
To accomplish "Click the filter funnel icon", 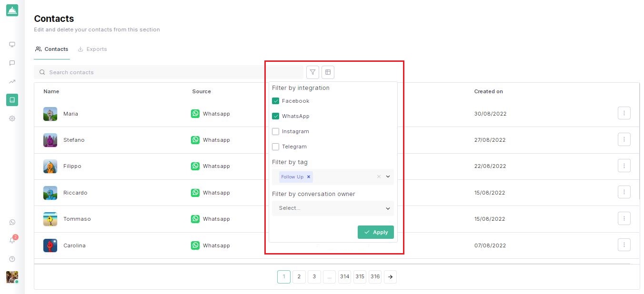I will tap(312, 72).
